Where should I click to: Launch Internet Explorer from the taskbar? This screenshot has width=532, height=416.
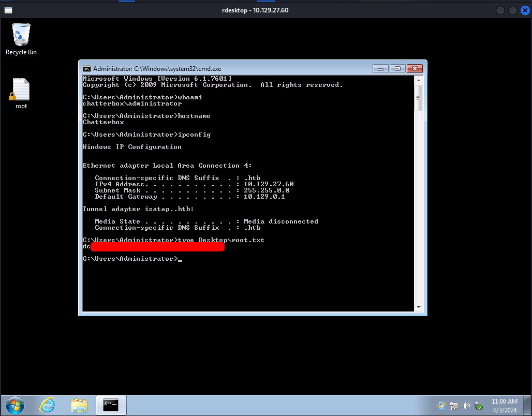[x=47, y=405]
